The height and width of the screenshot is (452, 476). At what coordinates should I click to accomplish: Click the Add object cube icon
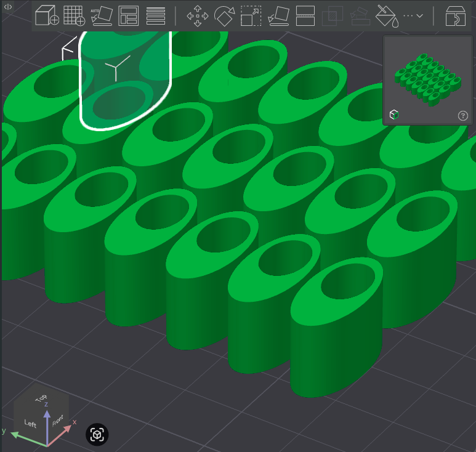point(47,15)
